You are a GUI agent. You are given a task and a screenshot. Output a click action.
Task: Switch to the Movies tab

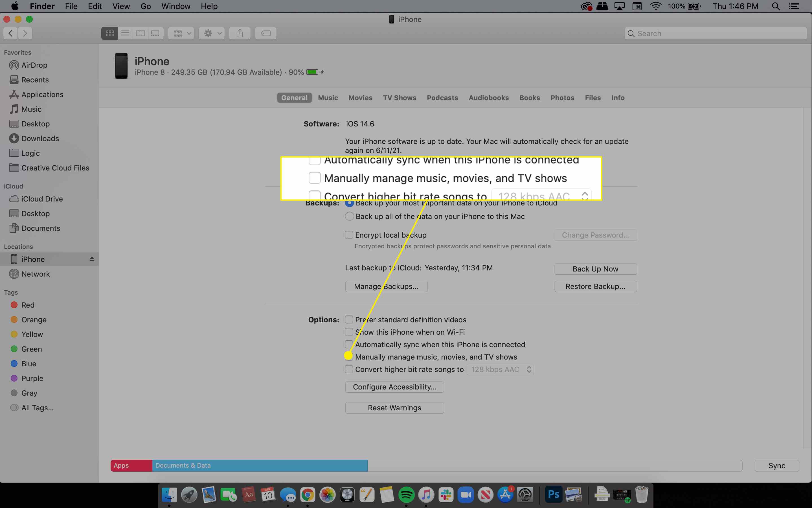point(360,98)
